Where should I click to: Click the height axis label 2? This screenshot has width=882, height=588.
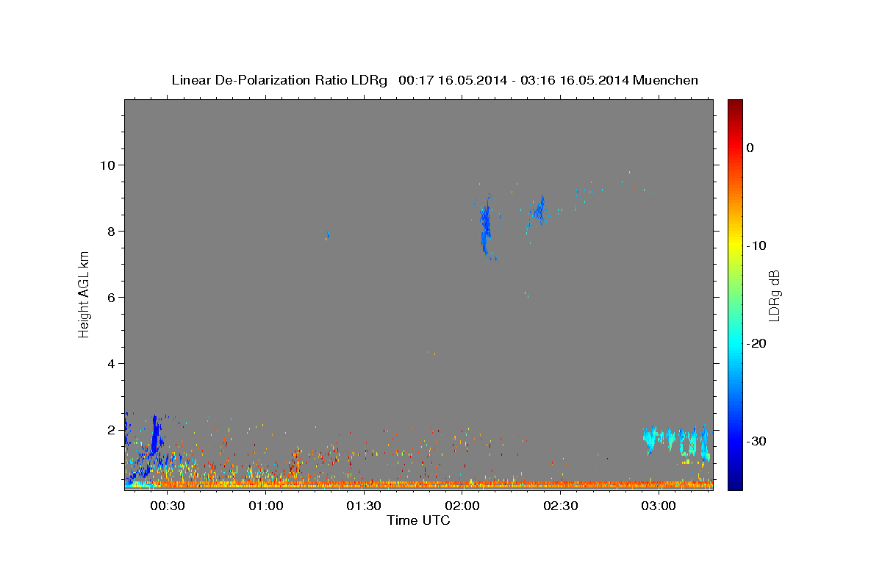(x=112, y=429)
